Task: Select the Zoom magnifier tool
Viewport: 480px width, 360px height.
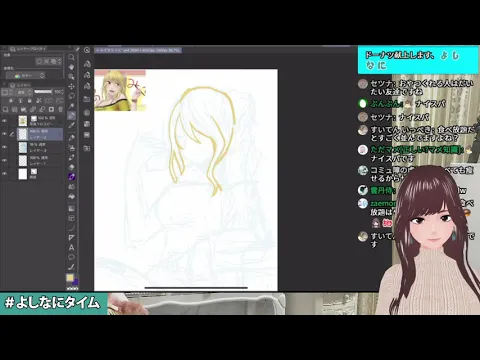Action: [x=71, y=57]
